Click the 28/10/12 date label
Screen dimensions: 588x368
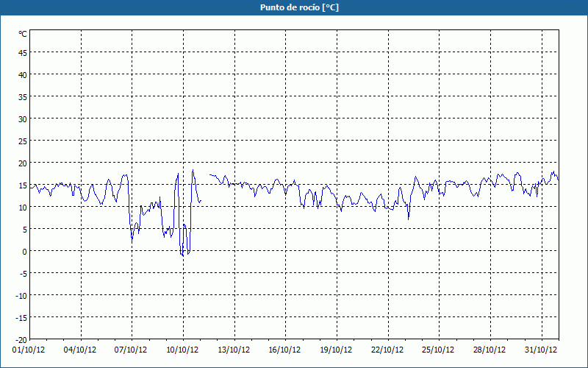point(490,350)
